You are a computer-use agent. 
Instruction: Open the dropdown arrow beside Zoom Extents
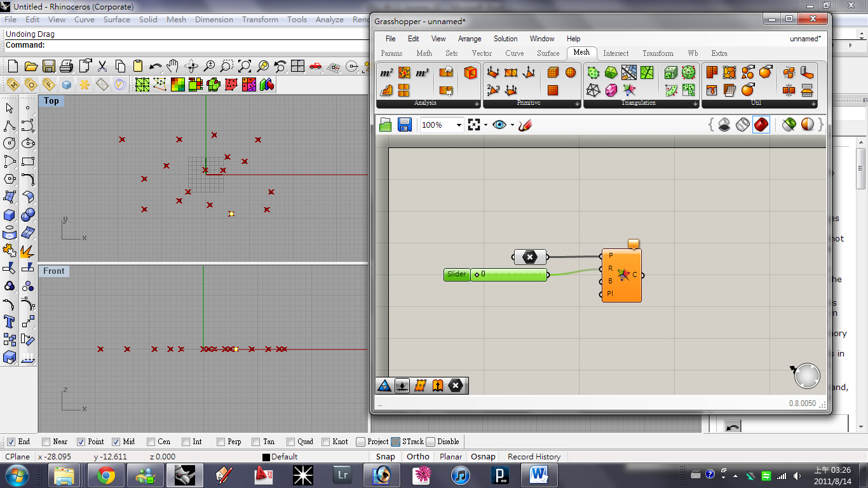tap(485, 125)
